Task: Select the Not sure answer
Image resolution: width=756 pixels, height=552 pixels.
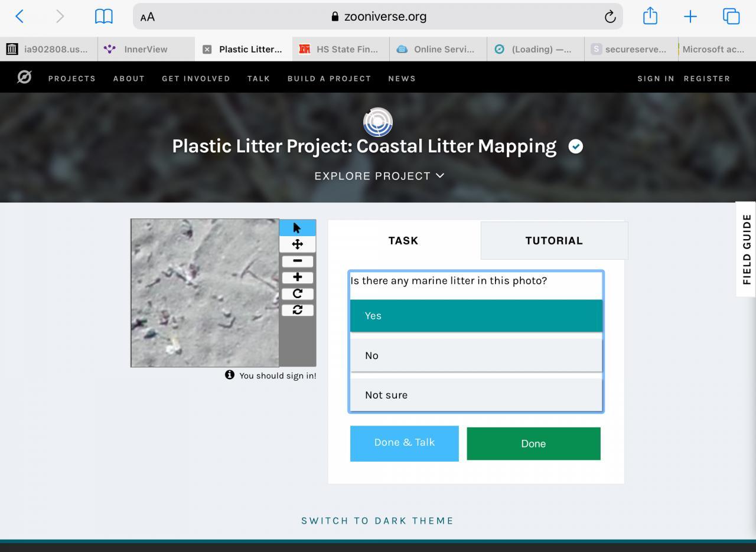Action: coord(476,395)
